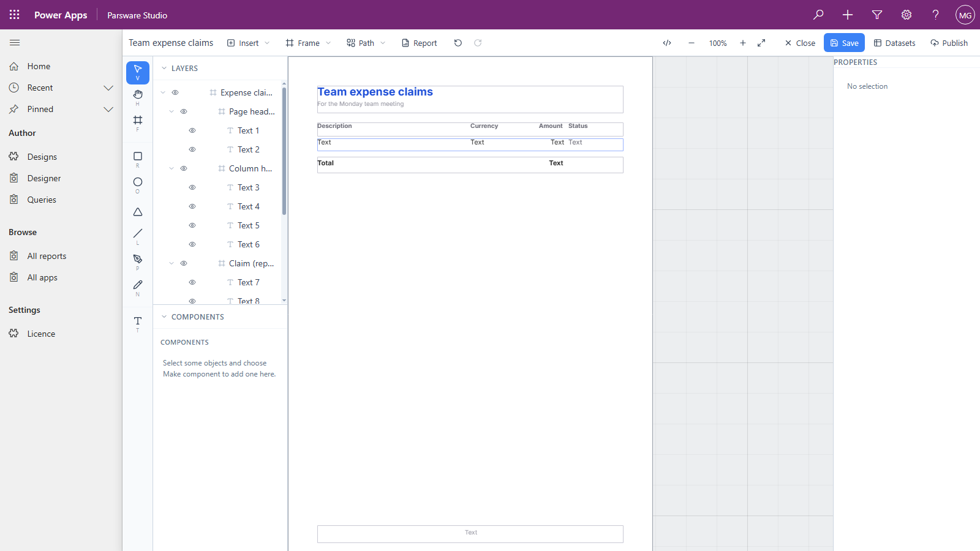The height and width of the screenshot is (551, 980).
Task: Zoom in with the plus icon
Action: (x=743, y=43)
